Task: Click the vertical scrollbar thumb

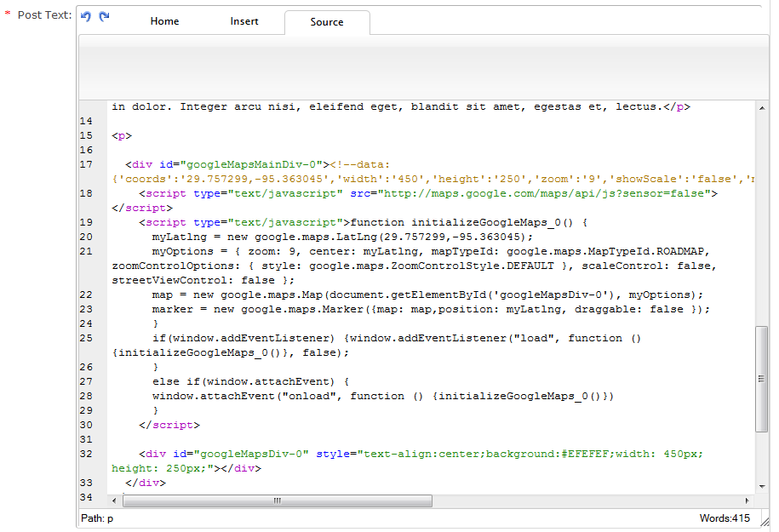Action: (761, 379)
